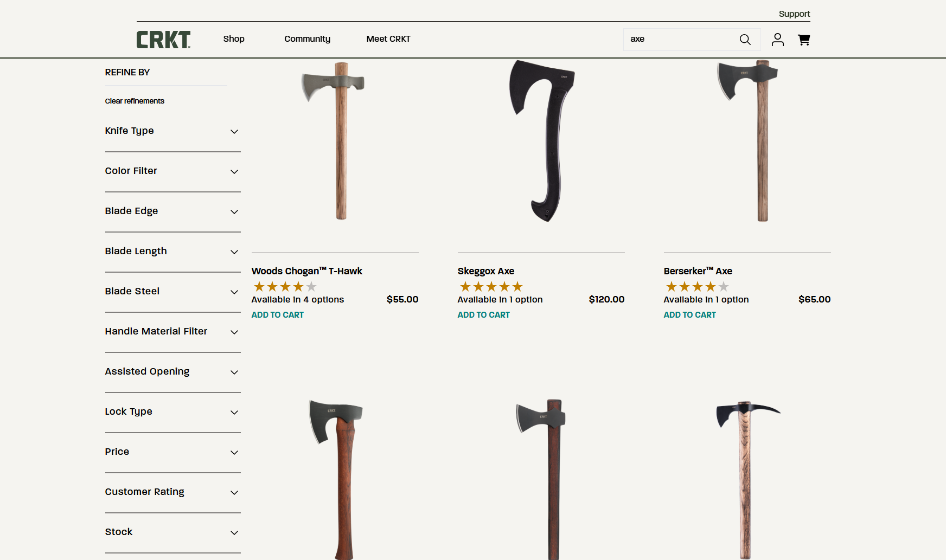Click the Berserker Axe title
946x560 pixels.
pos(698,271)
